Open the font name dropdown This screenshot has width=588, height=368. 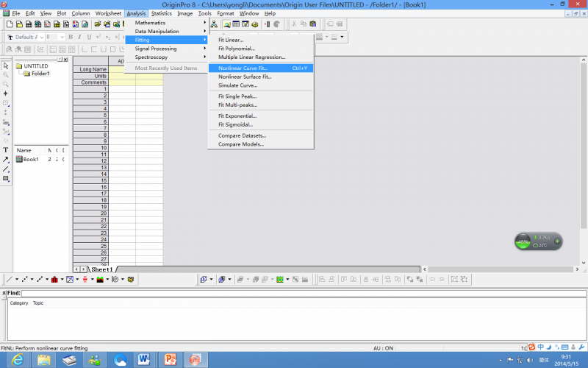pos(41,38)
